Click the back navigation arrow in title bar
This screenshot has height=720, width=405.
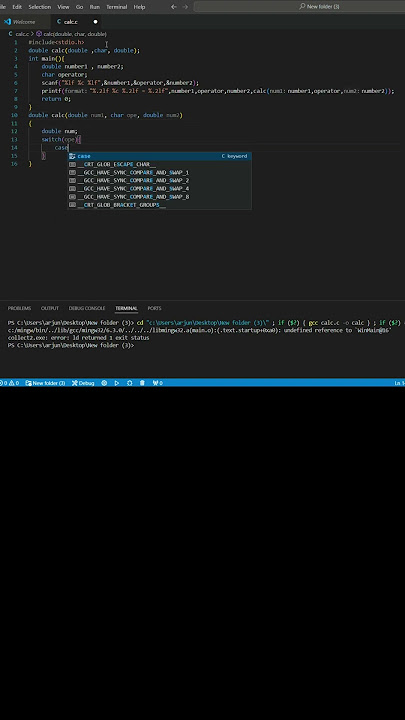(174, 7)
